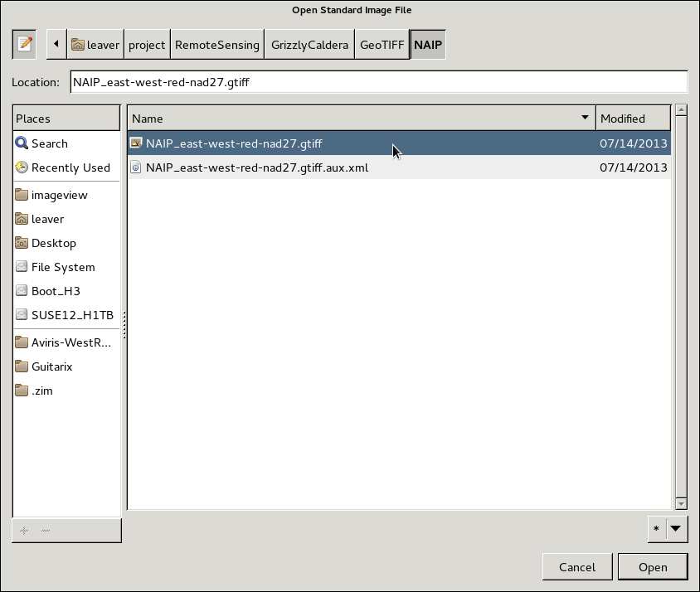Click the back arrow in the path bar

click(56, 44)
